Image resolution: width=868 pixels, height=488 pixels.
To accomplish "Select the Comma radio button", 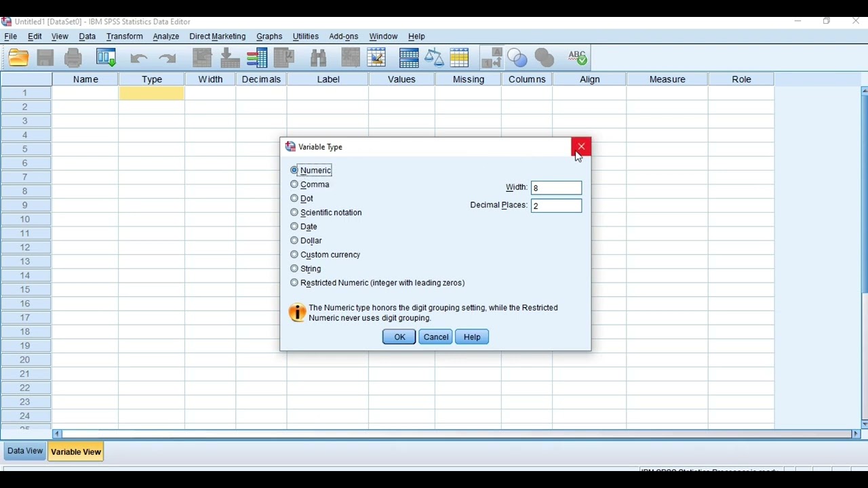I will click(x=294, y=184).
